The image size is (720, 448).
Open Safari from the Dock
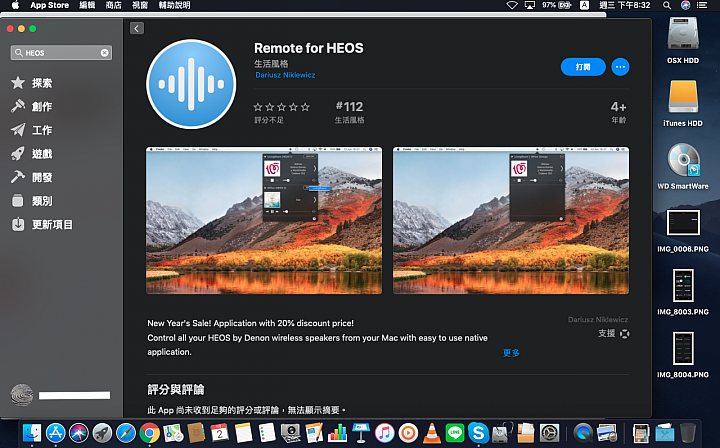click(126, 432)
